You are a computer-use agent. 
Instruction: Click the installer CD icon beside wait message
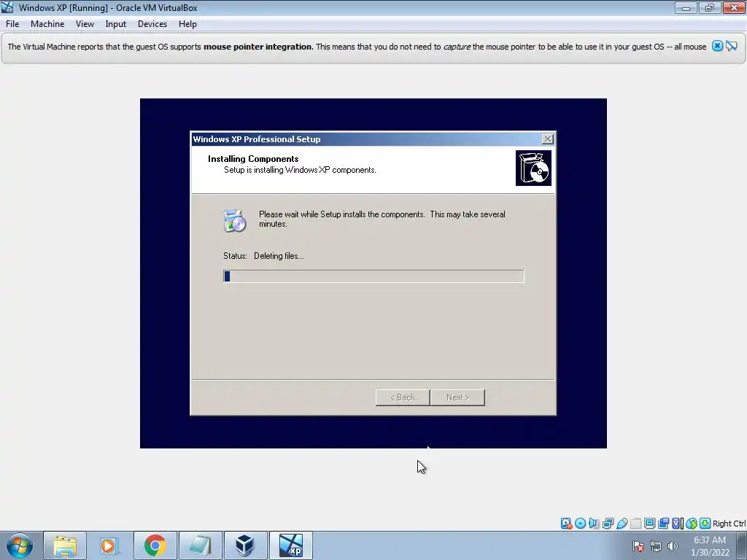[x=234, y=221]
